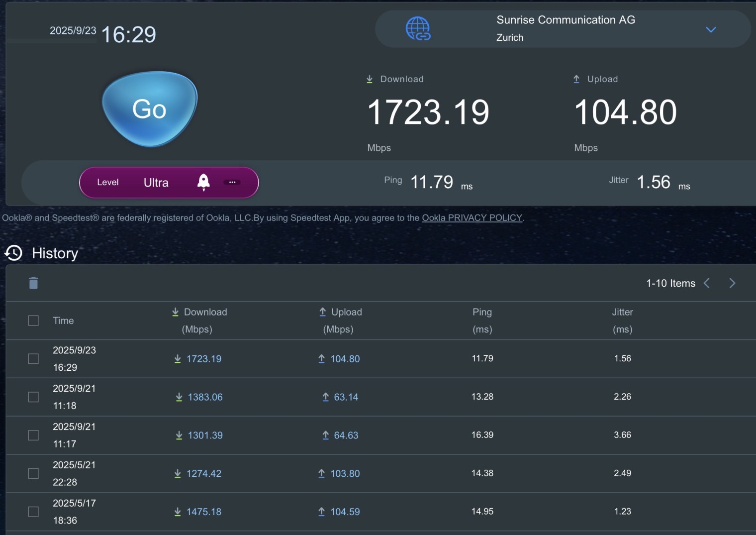Image resolution: width=756 pixels, height=535 pixels.
Task: Click the 1475.18 download value in history
Action: tap(204, 512)
